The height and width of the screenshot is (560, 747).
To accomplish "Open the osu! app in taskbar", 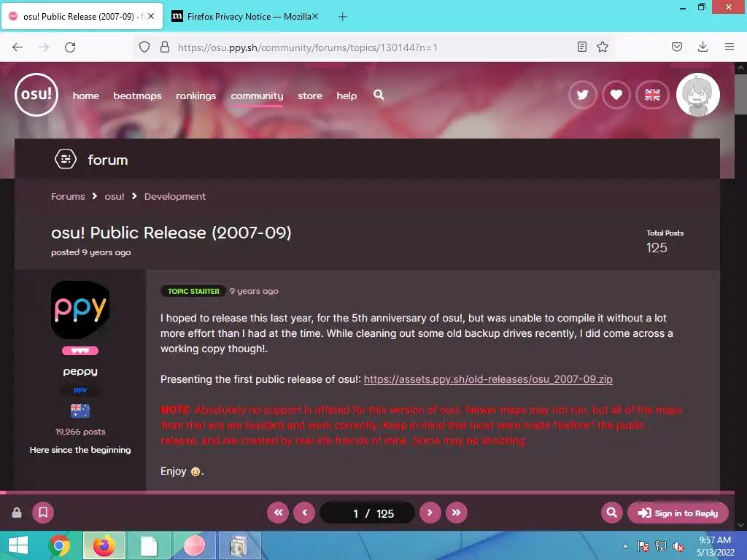I will click(194, 545).
